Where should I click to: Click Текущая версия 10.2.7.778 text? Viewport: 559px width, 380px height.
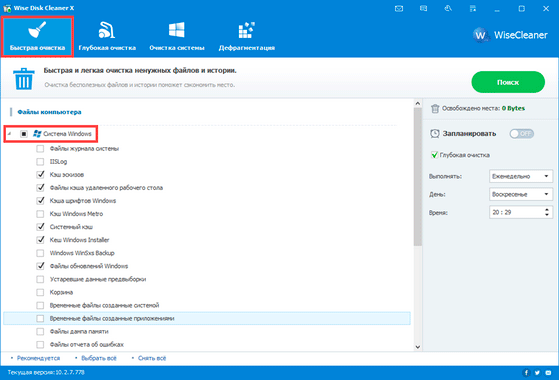coord(46,373)
